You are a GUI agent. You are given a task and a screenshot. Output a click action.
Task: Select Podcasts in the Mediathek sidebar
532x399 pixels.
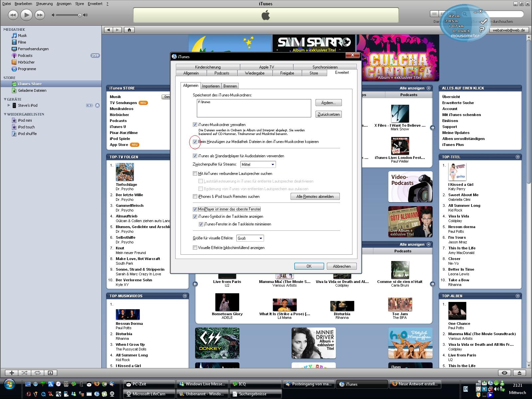click(25, 56)
